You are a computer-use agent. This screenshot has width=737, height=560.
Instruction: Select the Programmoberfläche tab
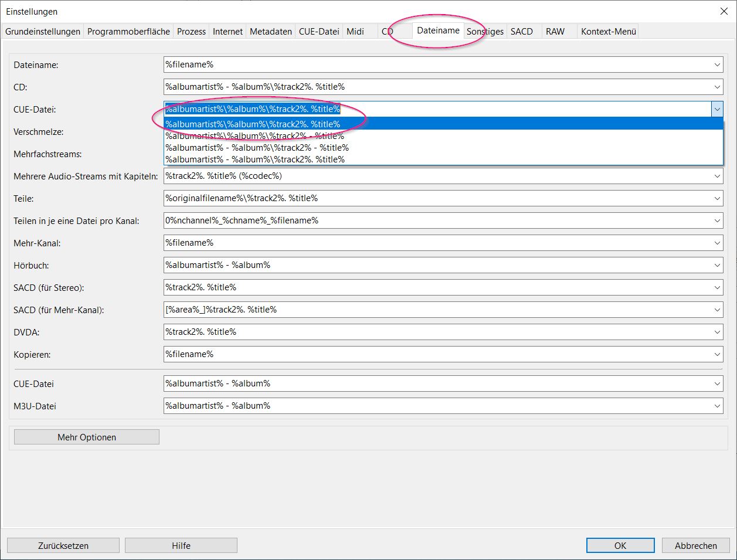[128, 32]
